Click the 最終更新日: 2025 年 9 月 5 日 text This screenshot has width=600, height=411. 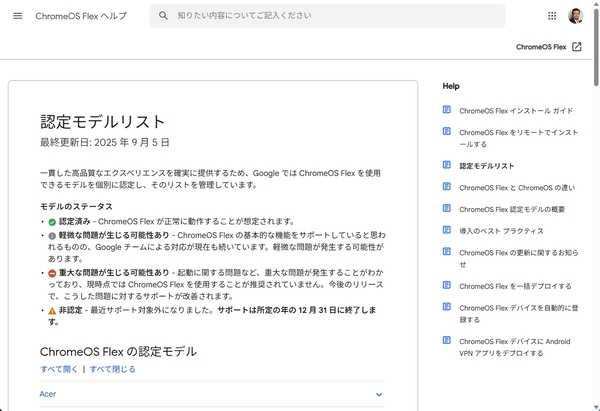[105, 142]
